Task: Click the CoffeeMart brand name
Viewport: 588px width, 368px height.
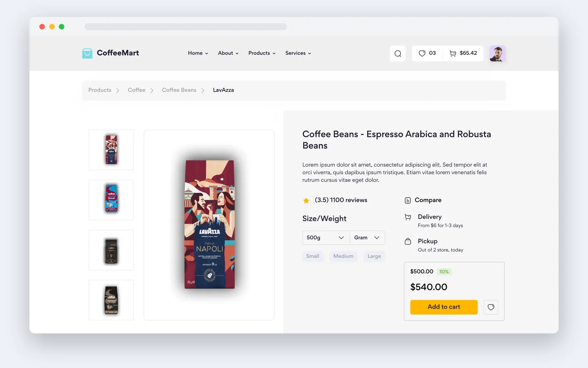Action: click(x=118, y=53)
